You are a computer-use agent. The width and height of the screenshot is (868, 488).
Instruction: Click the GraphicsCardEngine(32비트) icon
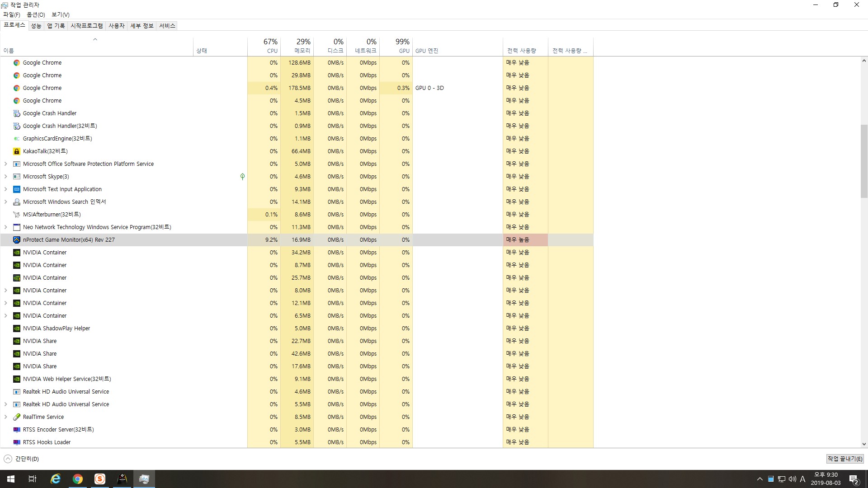point(17,139)
